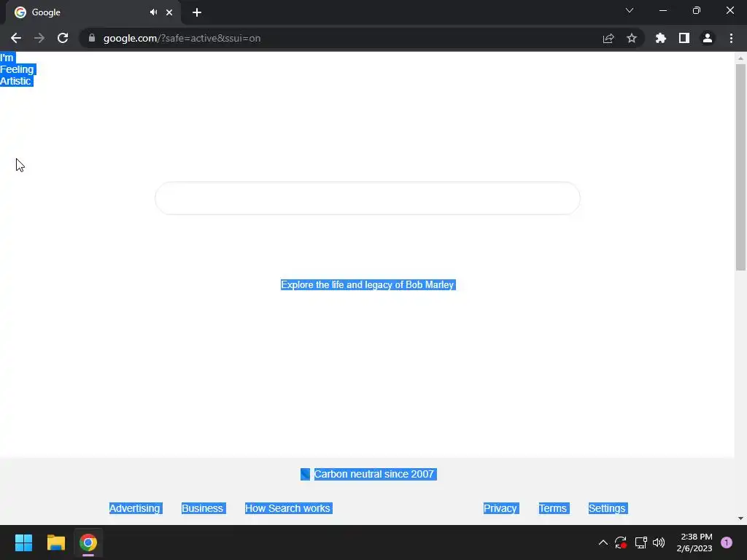Image resolution: width=747 pixels, height=560 pixels.
Task: Close the Google tab
Action: 169,12
